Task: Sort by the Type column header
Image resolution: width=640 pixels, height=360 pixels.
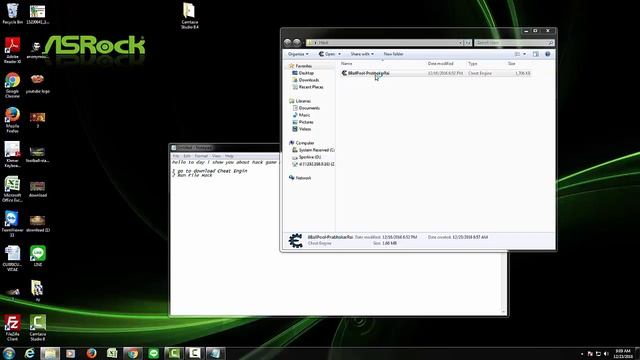Action: pyautogui.click(x=473, y=64)
